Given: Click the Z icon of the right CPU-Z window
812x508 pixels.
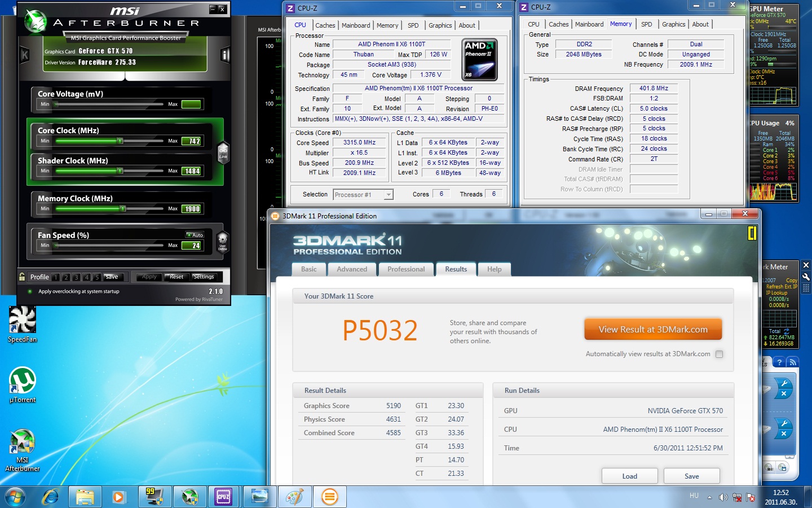Looking at the screenshot, I should 524,7.
